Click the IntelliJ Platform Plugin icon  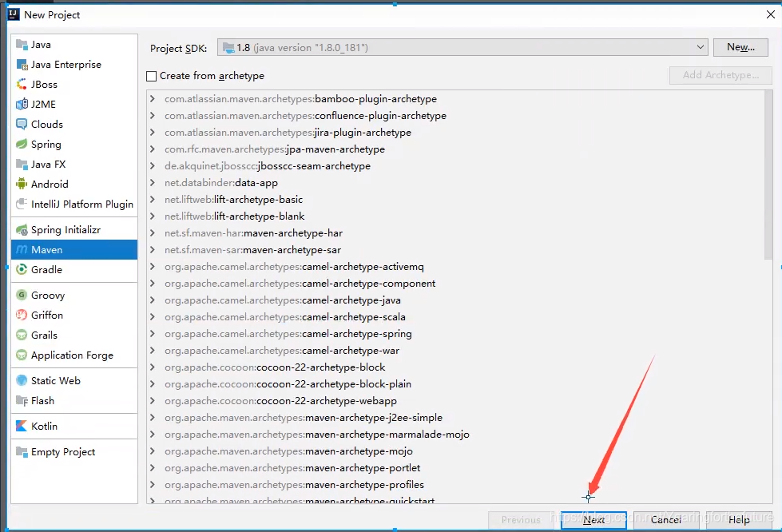[22, 204]
